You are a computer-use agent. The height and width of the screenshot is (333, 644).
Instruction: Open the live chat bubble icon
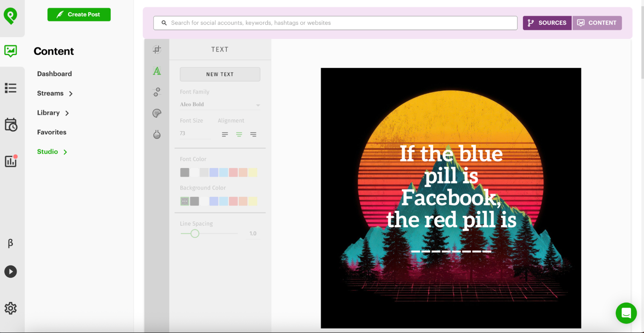626,313
